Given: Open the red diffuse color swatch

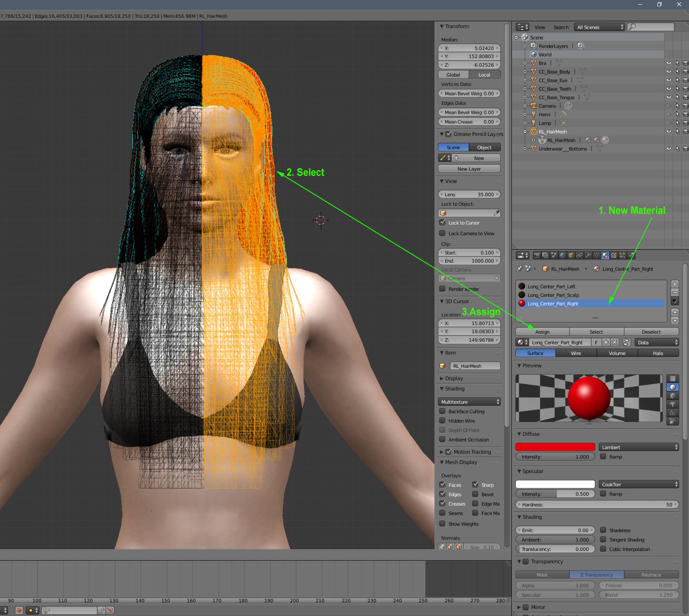Looking at the screenshot, I should point(555,447).
